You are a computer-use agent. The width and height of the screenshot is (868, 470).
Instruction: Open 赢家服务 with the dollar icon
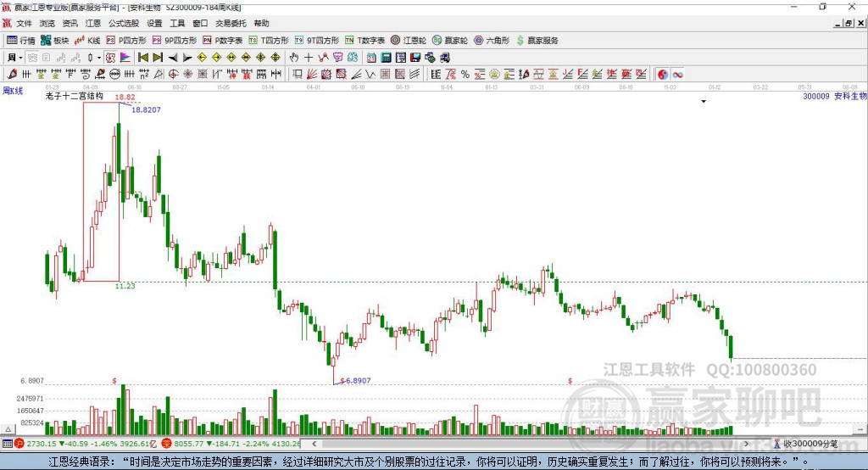[537, 41]
